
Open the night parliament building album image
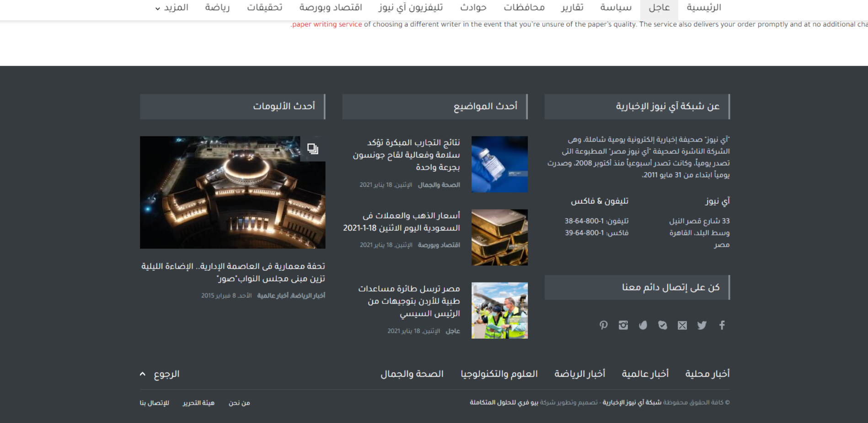tap(232, 192)
